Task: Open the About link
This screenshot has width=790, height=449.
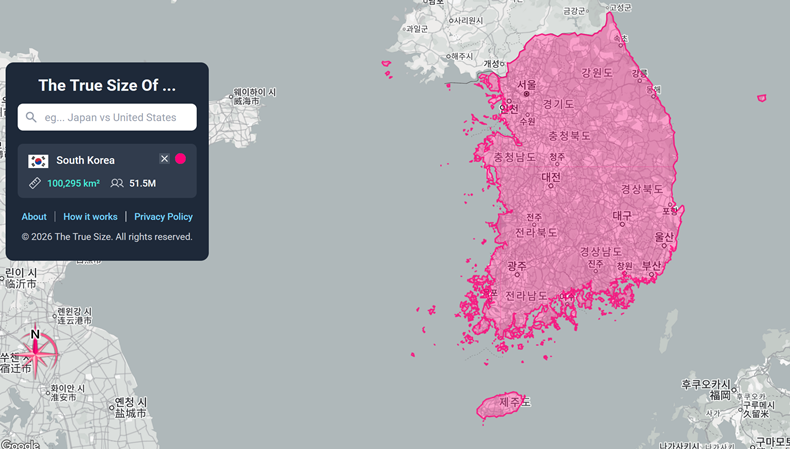Action: click(x=34, y=217)
